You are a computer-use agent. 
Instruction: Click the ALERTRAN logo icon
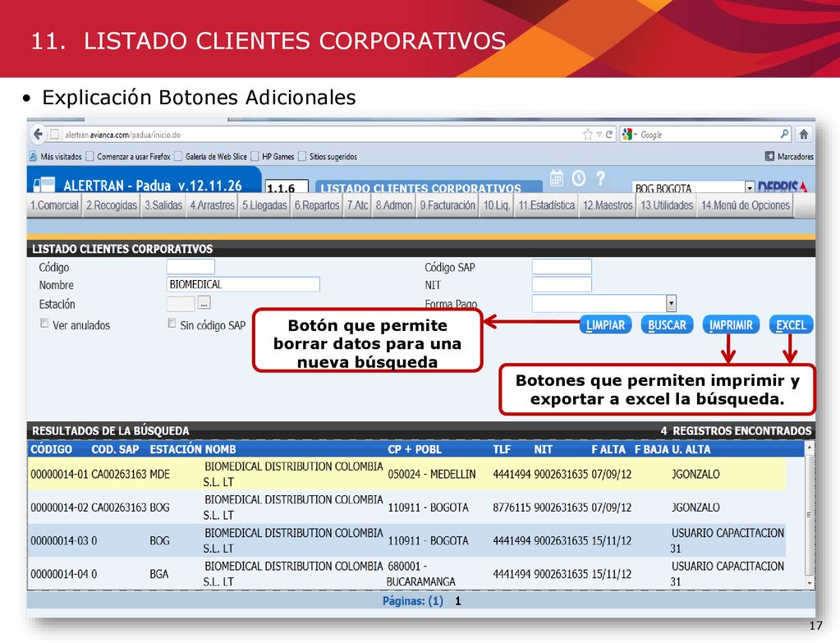(x=44, y=185)
